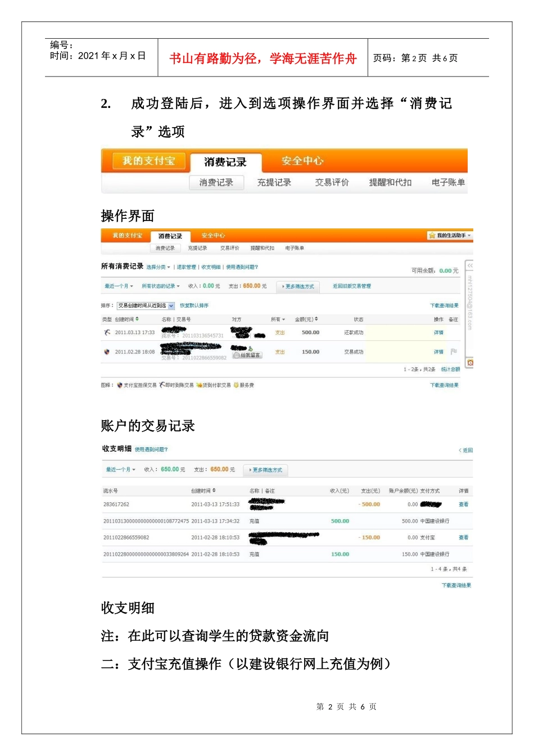The height and width of the screenshot is (756, 534).
Task: Open 最近一个月 dropdown in 所有消费记录
Action: tap(119, 286)
